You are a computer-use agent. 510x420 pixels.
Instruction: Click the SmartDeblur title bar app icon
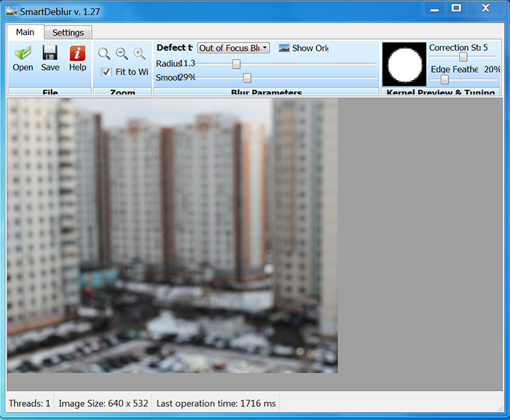[x=12, y=12]
